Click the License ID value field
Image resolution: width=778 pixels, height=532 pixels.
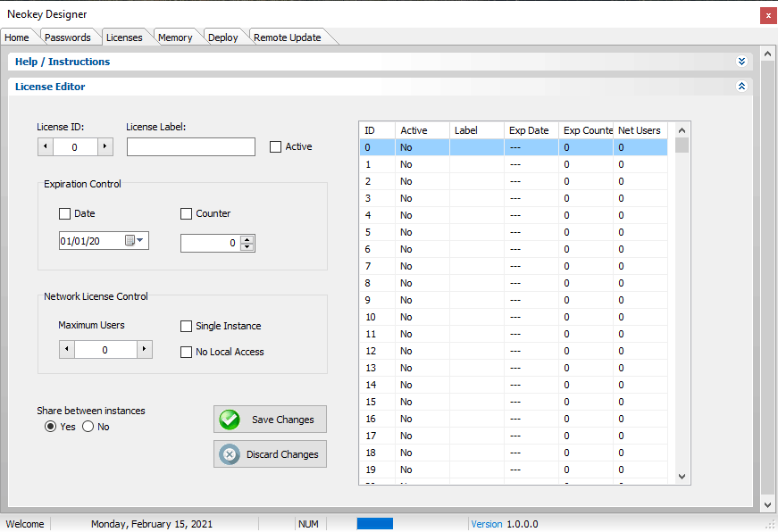point(75,146)
